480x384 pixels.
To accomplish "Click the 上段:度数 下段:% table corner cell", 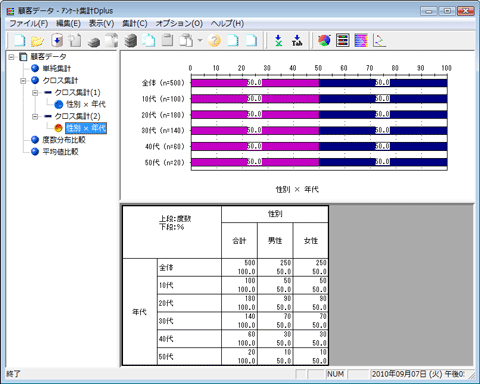I will pyautogui.click(x=172, y=232).
